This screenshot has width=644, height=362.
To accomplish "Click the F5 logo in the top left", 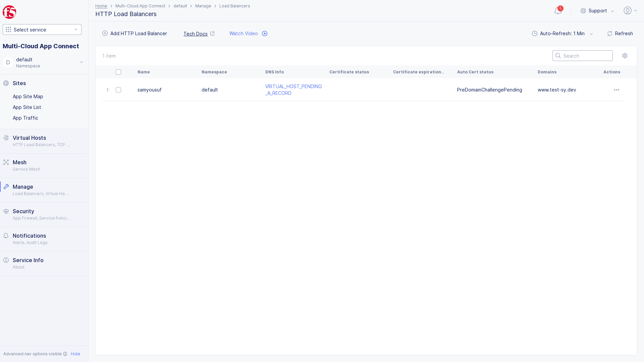I will coord(9,12).
